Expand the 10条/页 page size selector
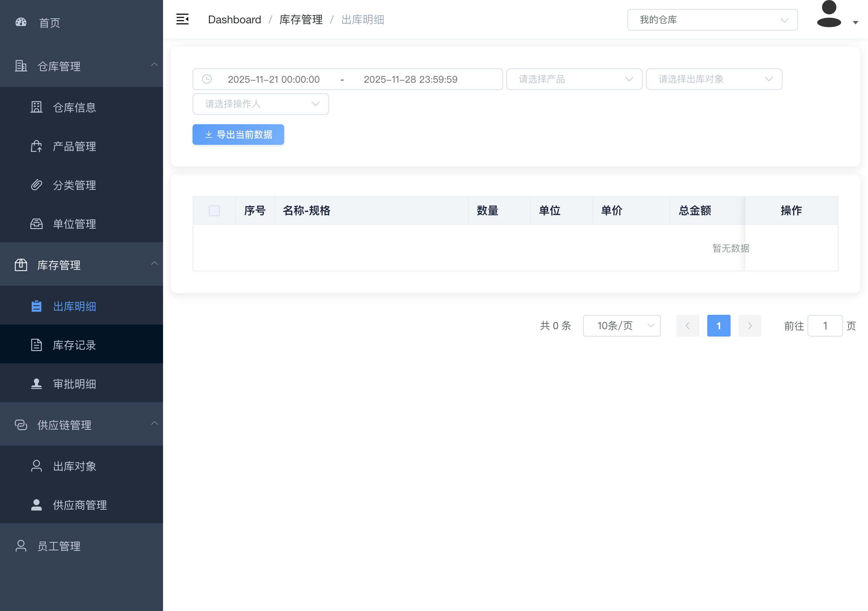Image resolution: width=868 pixels, height=611 pixels. pyautogui.click(x=621, y=326)
